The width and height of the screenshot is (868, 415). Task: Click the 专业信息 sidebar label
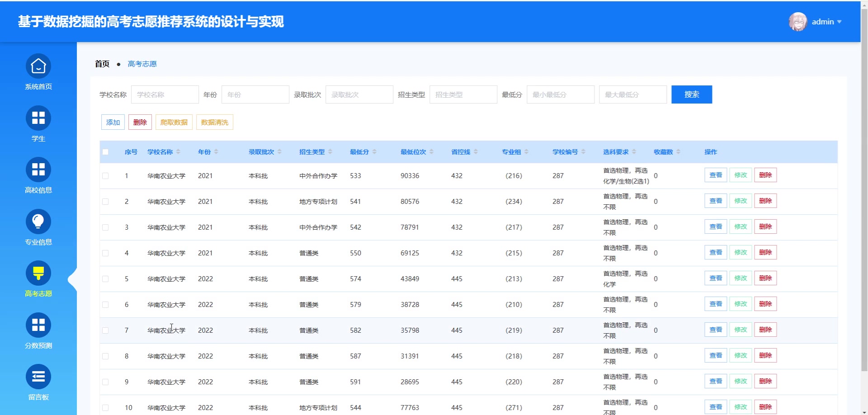tap(38, 242)
